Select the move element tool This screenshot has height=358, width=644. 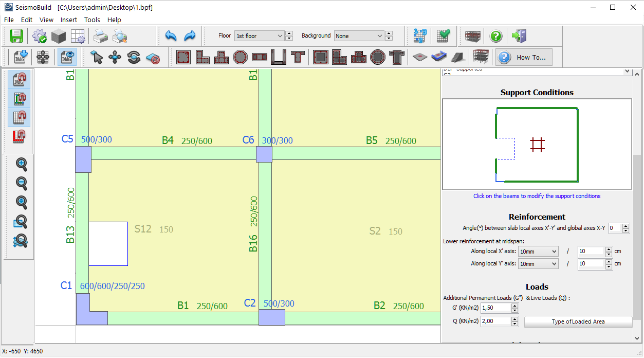pos(115,57)
